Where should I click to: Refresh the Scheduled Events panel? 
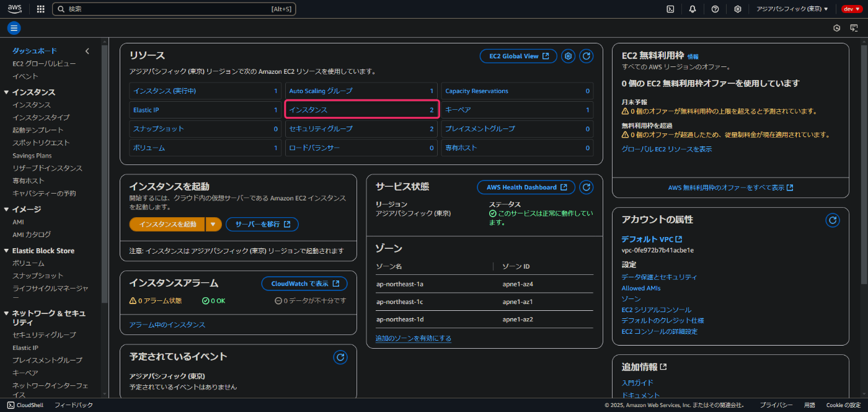point(340,357)
